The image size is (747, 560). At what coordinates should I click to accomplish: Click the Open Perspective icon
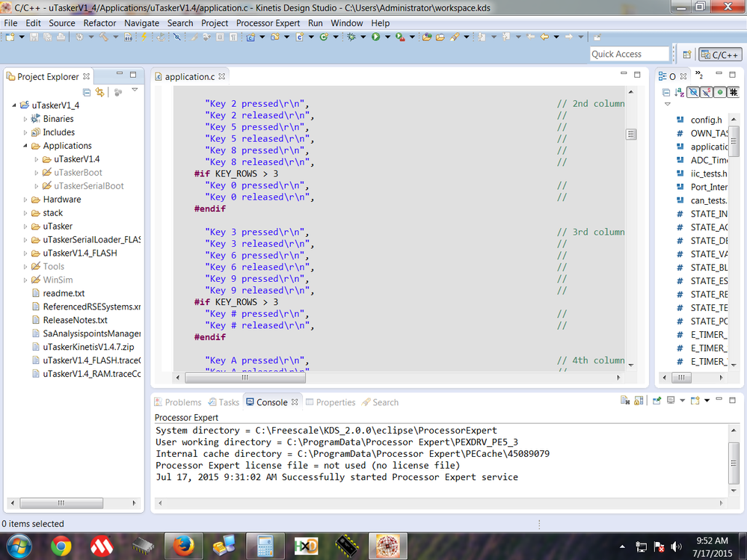click(687, 55)
